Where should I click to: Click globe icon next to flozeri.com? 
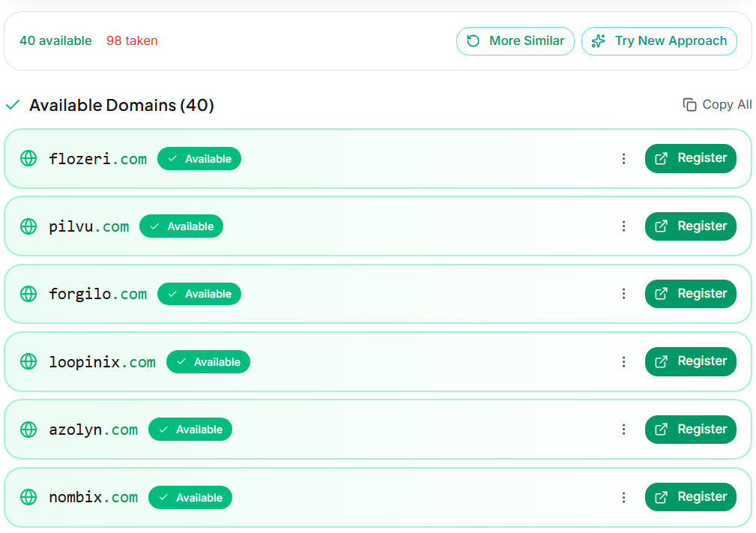[28, 158]
